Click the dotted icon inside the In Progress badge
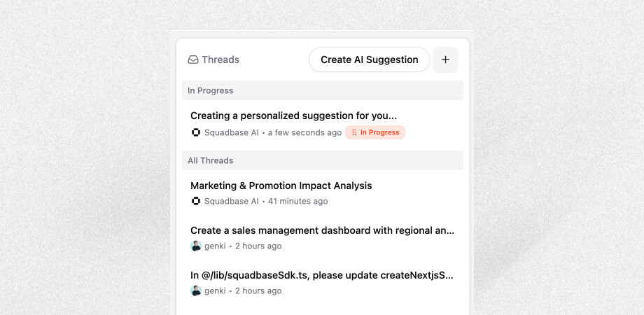 coord(354,132)
